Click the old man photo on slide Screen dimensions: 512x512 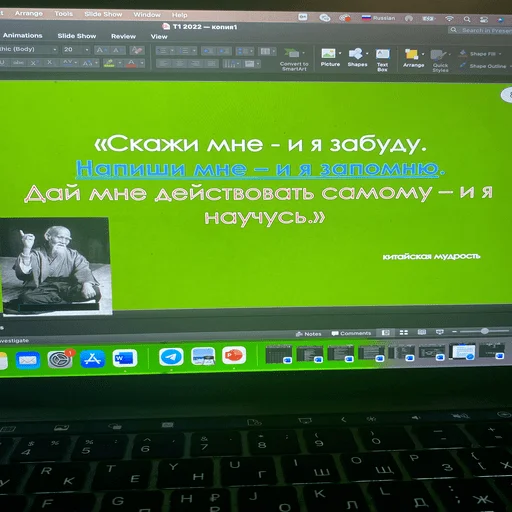tap(56, 266)
